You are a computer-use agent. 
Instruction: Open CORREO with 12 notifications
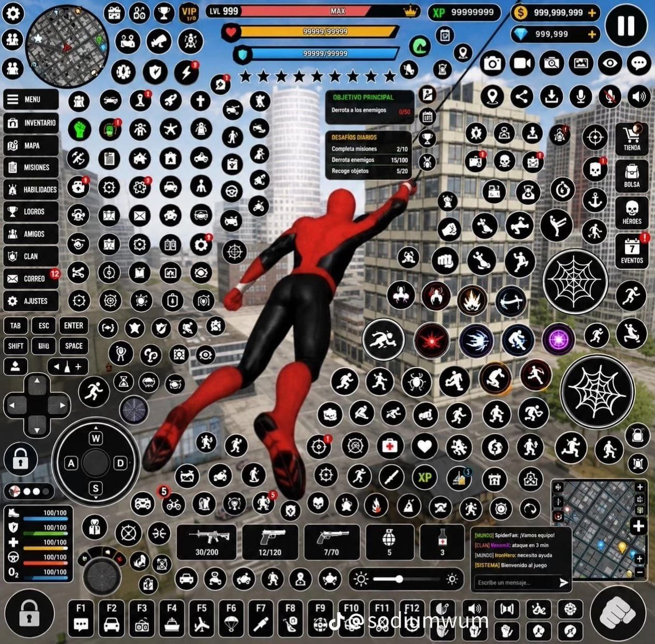31,279
